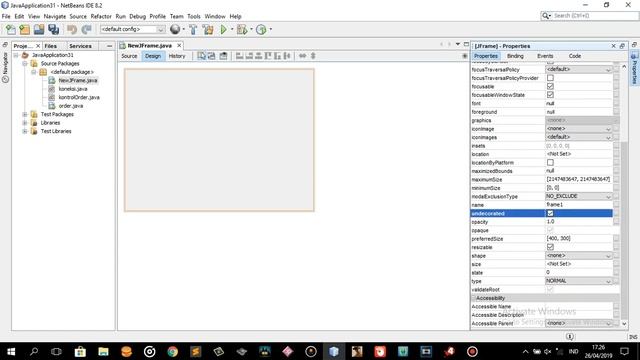The height and width of the screenshot is (360, 640).
Task: Click the NetBeans icon in taskbar
Action: (x=334, y=351)
